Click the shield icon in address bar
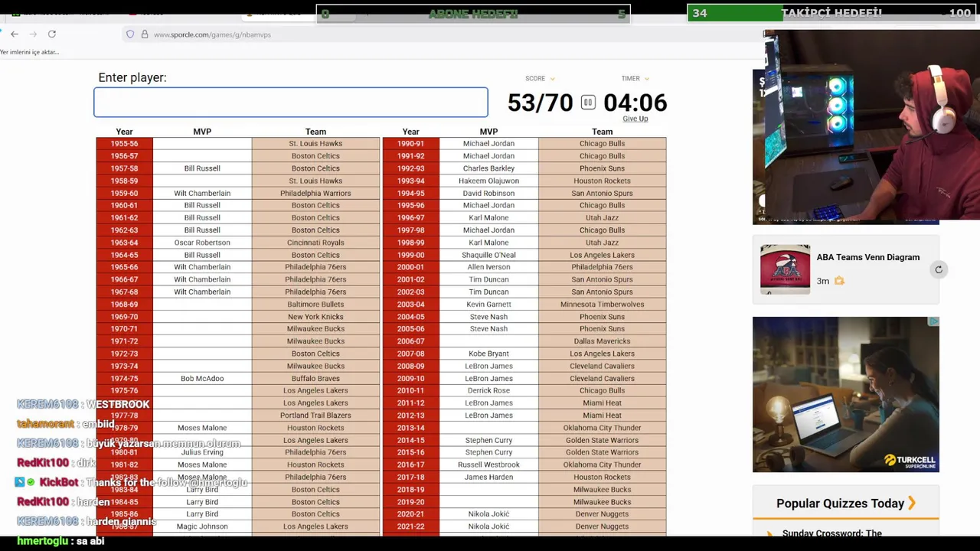This screenshot has width=980, height=551. [130, 34]
